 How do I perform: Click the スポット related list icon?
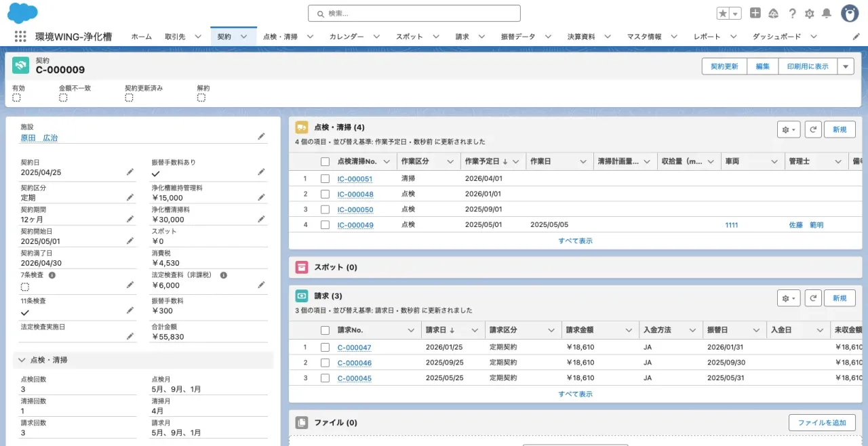302,267
